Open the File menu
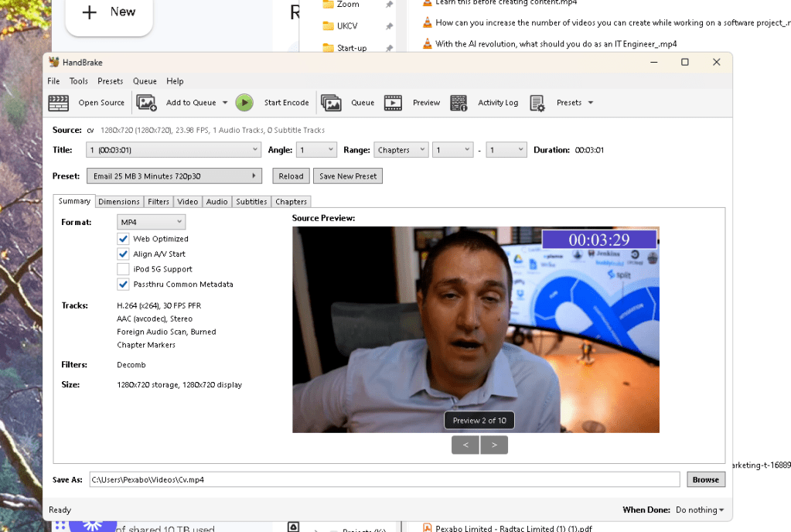The height and width of the screenshot is (532, 791). (x=53, y=81)
